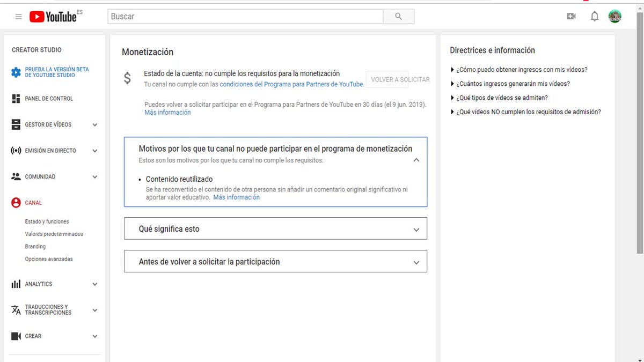
Task: Expand Antes de volver a solicitar section
Action: 275,262
